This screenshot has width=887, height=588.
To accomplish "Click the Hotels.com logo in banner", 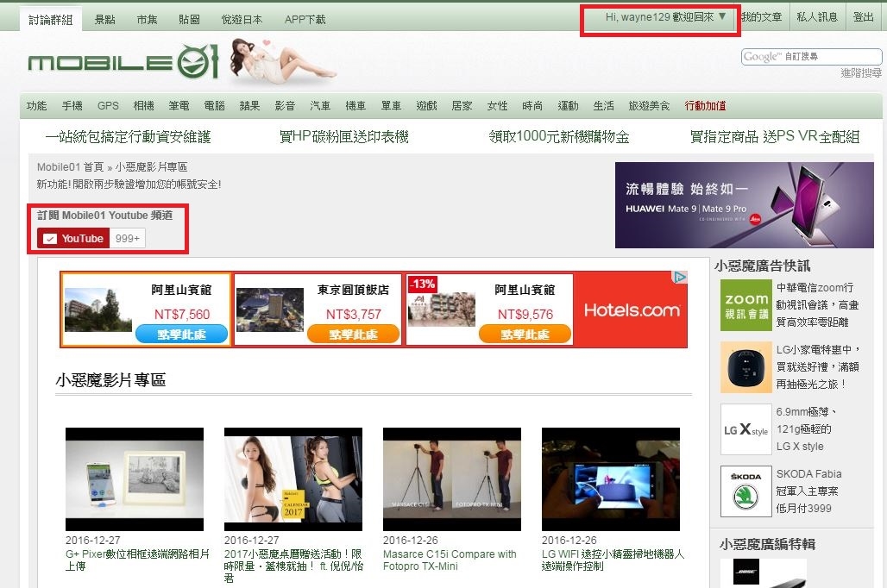I will (x=632, y=310).
